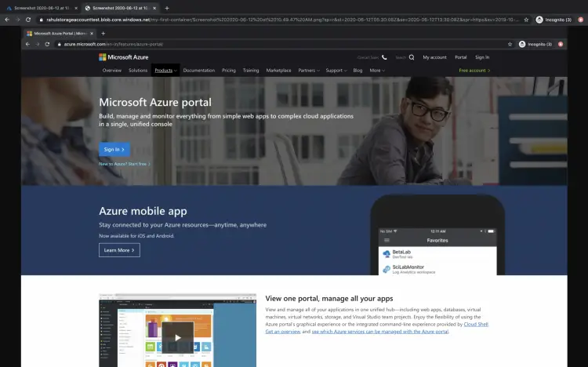Viewport: 588px width, 367px height.
Task: Expand the Support dropdown
Action: (x=336, y=70)
